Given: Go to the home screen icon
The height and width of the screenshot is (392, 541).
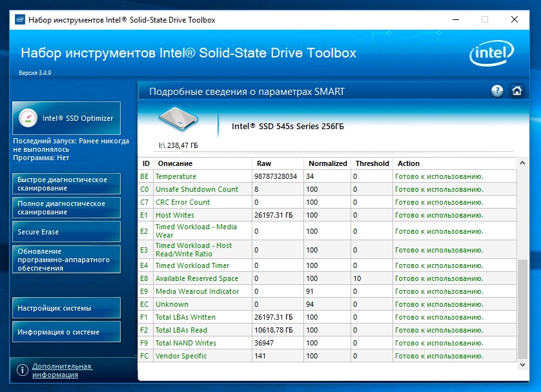Looking at the screenshot, I should [x=516, y=91].
